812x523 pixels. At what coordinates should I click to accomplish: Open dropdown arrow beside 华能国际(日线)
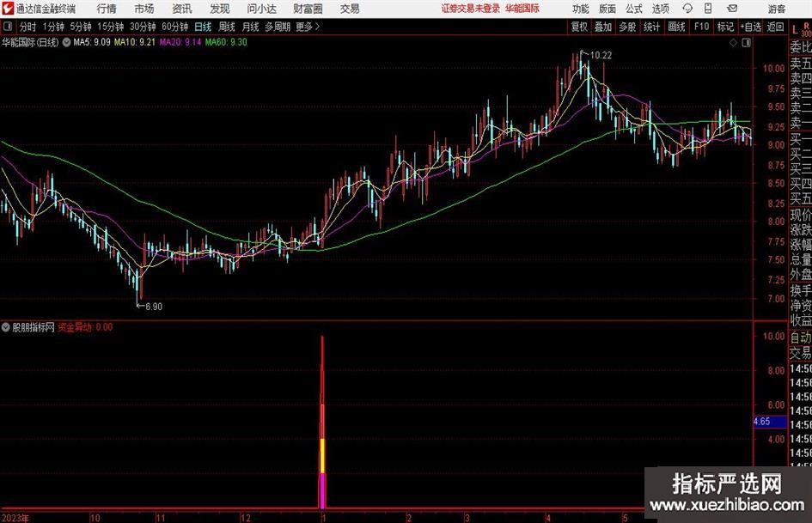tap(66, 42)
